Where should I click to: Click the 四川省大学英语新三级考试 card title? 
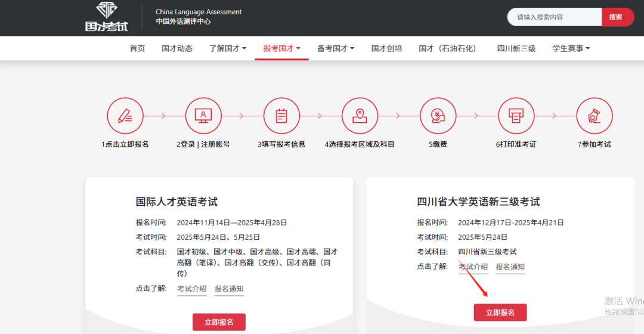478,202
